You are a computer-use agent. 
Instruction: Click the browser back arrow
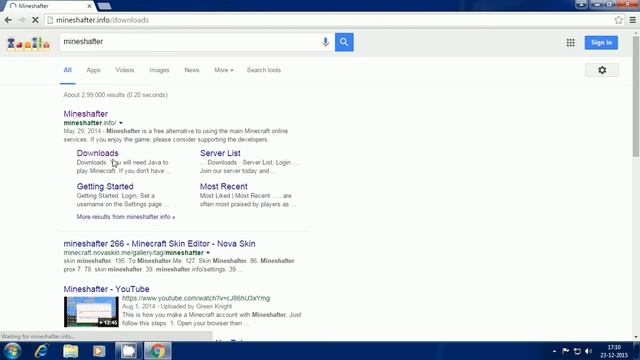(8, 20)
